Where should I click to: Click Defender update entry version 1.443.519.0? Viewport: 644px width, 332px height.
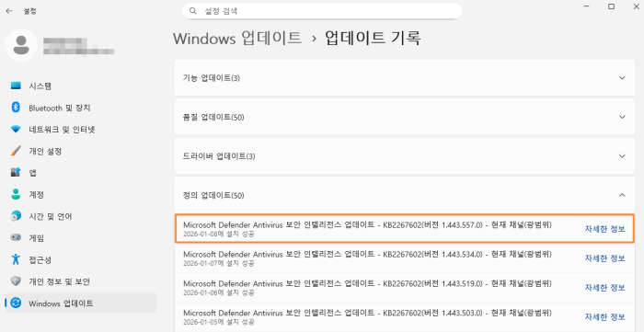pyautogui.click(x=405, y=288)
